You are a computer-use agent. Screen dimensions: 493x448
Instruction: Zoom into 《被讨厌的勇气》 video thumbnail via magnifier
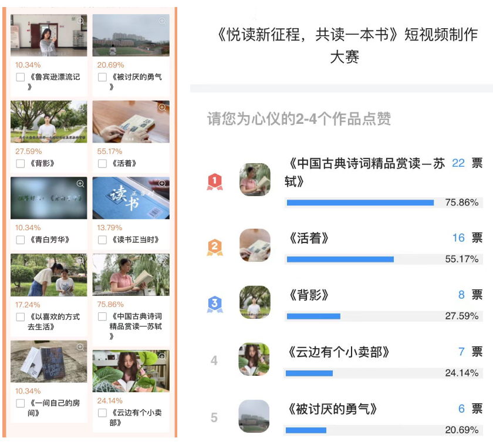click(162, 21)
